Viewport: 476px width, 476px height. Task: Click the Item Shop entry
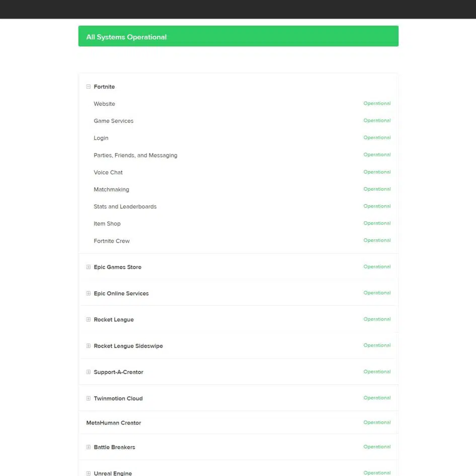(x=107, y=224)
